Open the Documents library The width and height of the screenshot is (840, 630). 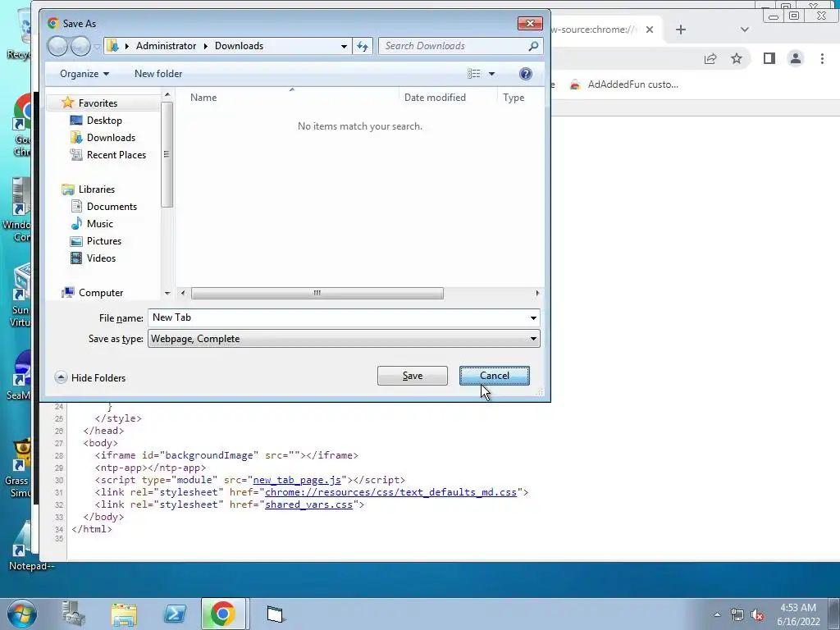112,206
